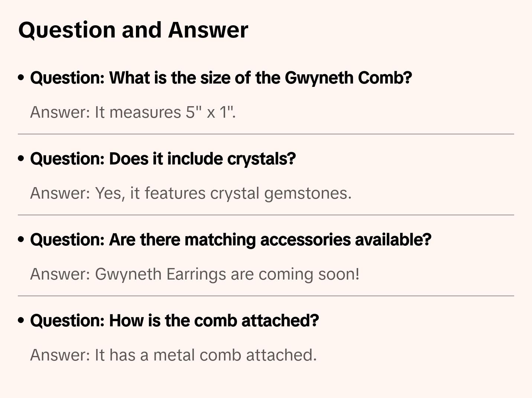The image size is (532, 398).
Task: Click the word 'Answer:' in the earrings row
Action: [x=60, y=274]
